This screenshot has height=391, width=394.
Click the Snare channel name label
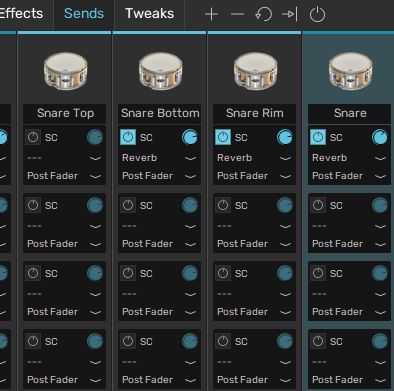pos(350,113)
